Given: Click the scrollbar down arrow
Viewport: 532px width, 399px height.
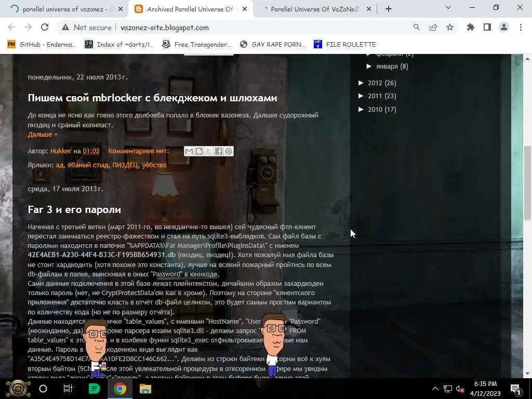Looking at the screenshot, I should click(528, 374).
